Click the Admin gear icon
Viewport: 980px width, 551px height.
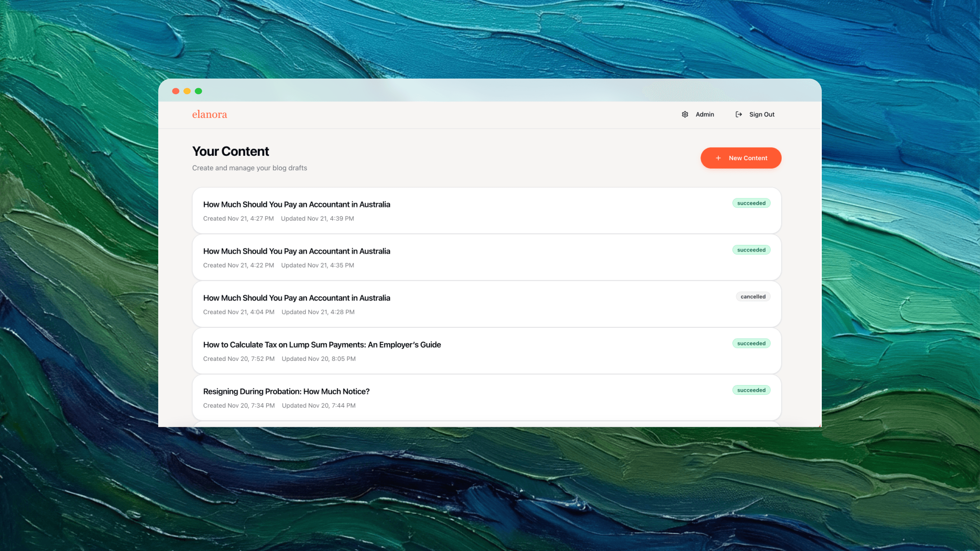685,115
